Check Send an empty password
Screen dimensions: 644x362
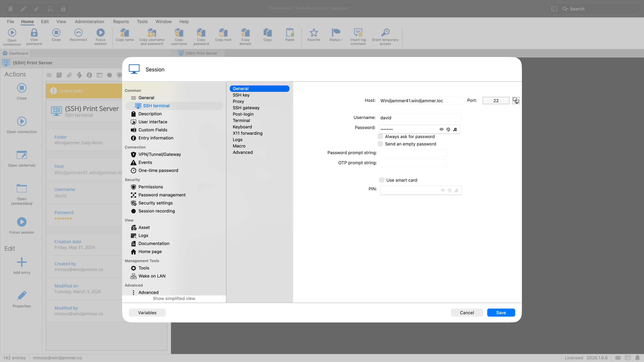pyautogui.click(x=380, y=144)
